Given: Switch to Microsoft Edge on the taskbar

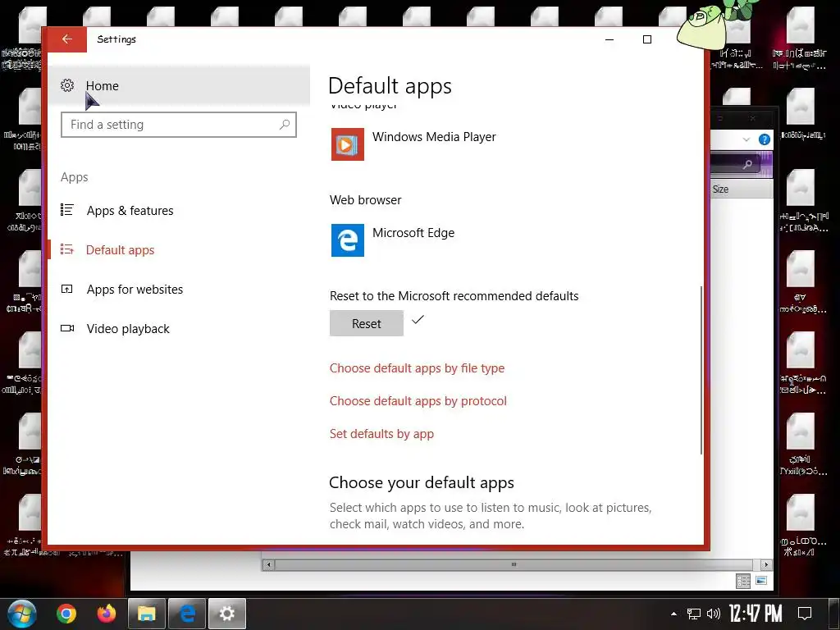Looking at the screenshot, I should 187,614.
